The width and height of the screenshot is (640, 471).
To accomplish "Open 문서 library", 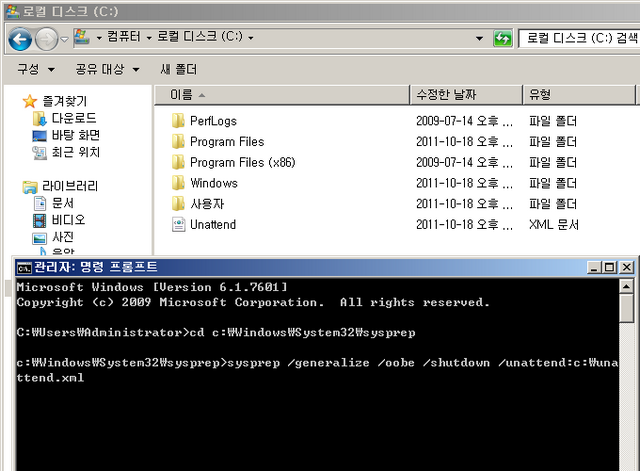I will [63, 203].
